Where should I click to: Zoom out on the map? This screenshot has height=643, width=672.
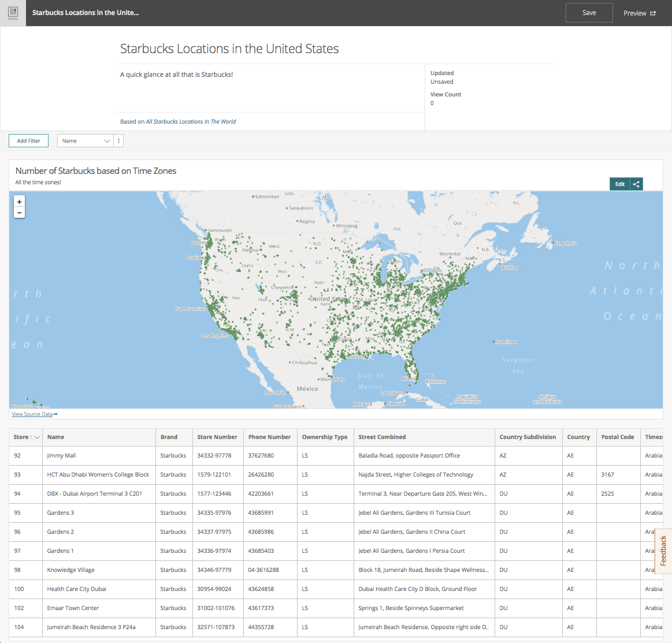click(19, 213)
